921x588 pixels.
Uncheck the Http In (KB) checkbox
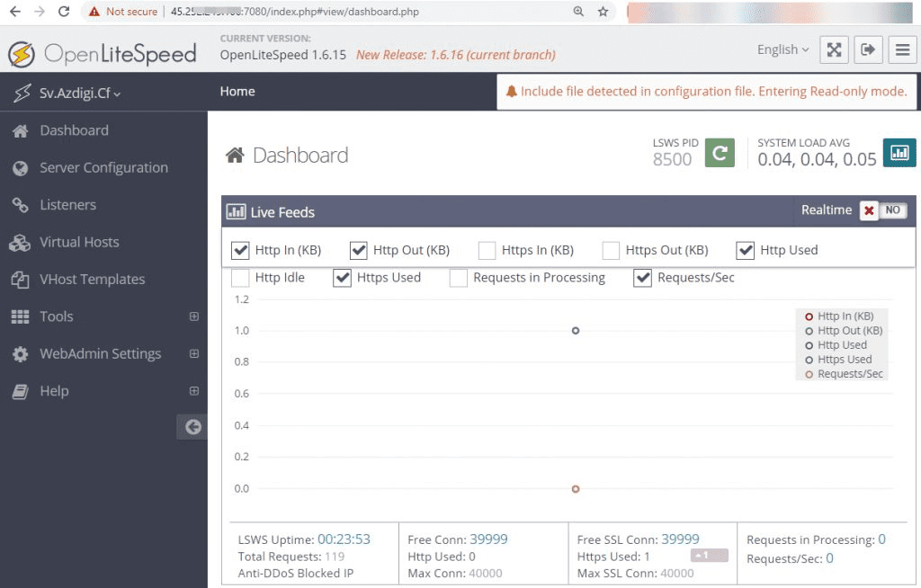point(240,250)
